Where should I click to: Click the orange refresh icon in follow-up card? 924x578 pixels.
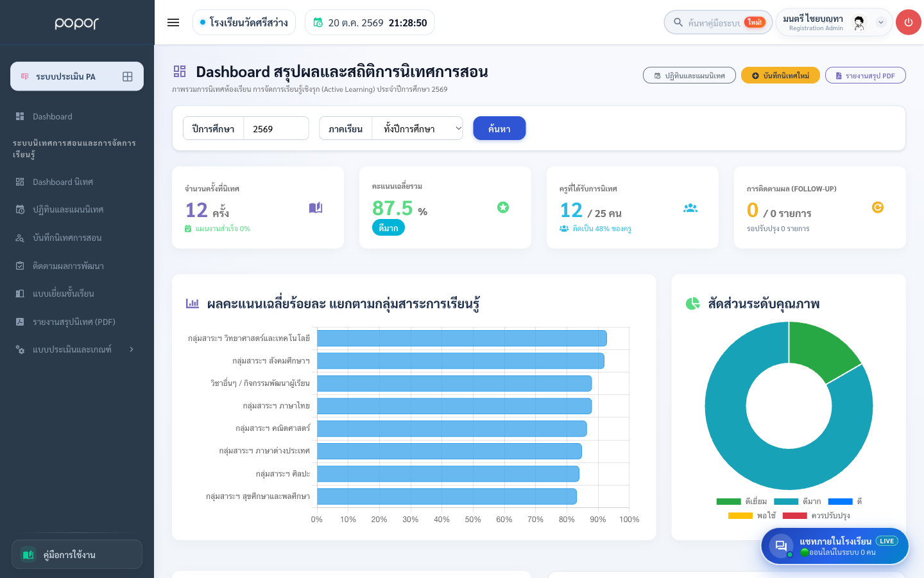878,207
